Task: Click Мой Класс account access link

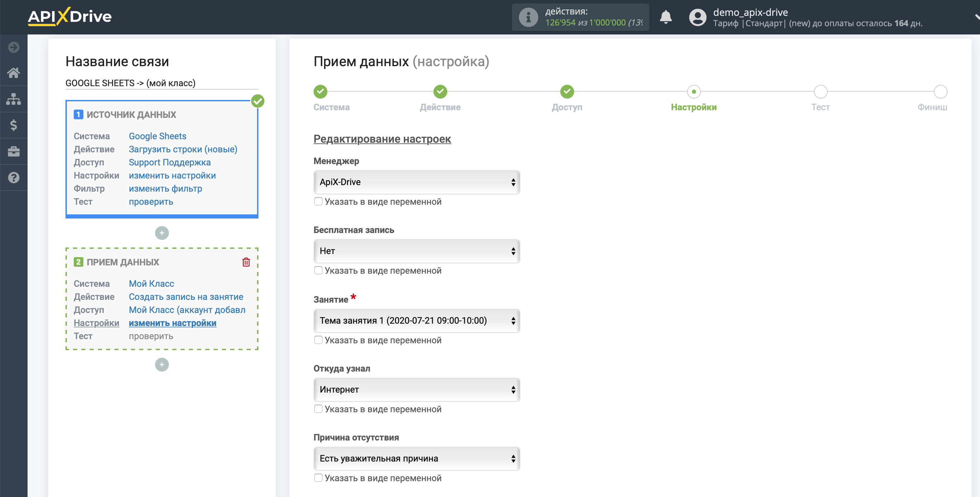Action: (x=187, y=310)
